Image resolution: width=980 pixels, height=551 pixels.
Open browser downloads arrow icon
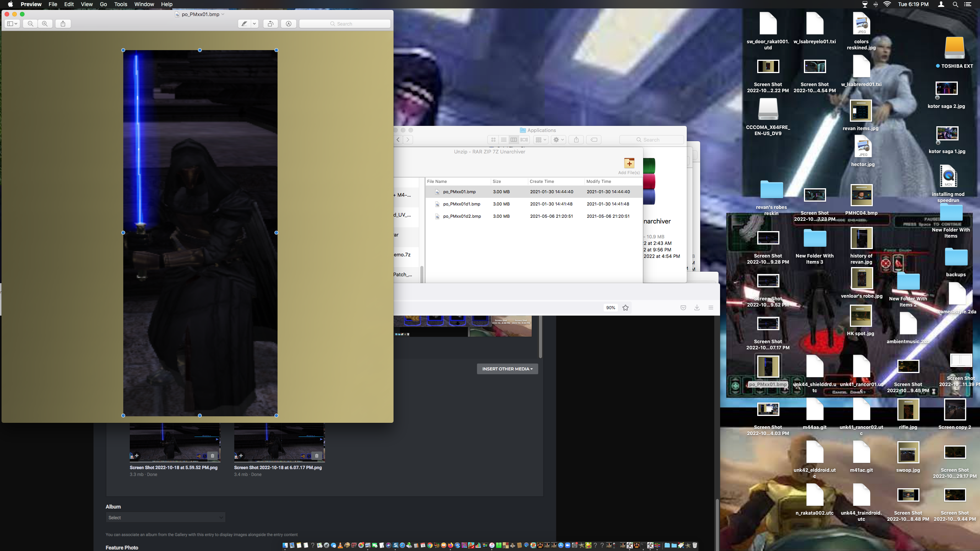697,308
